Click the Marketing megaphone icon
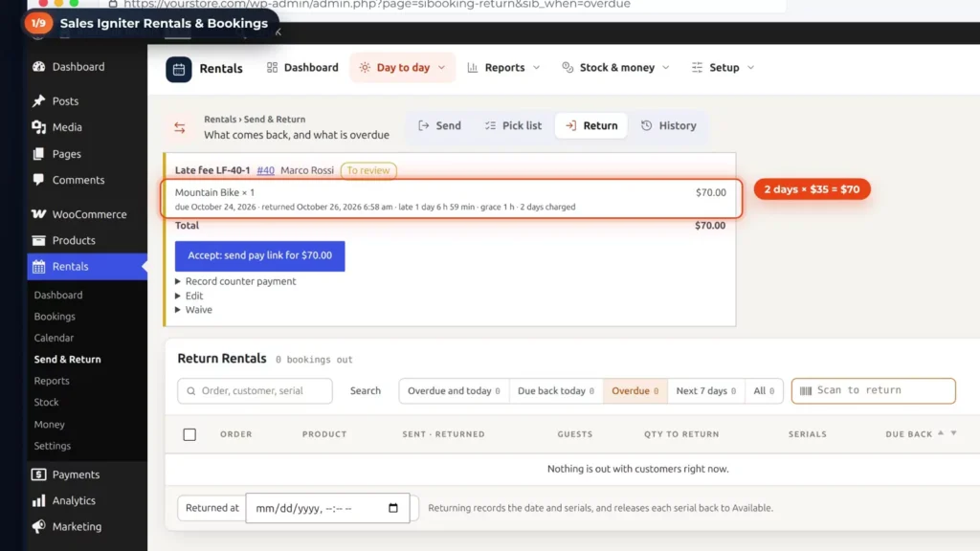Viewport: 980px width, 551px height. tap(38, 527)
